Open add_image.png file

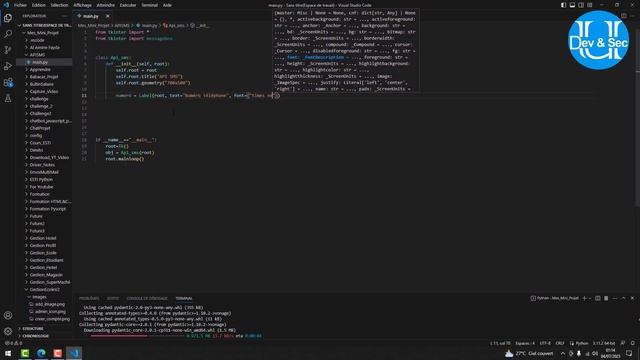[50, 304]
